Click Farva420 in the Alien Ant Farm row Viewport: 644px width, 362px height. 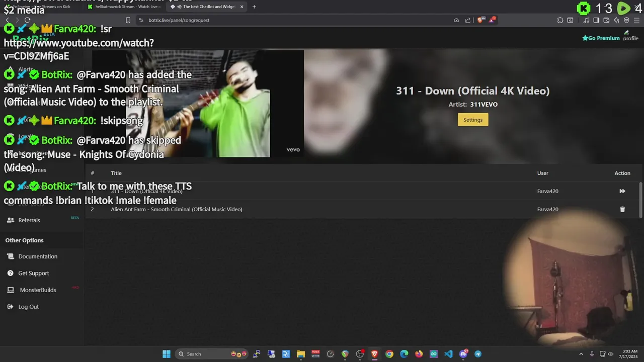(x=548, y=209)
